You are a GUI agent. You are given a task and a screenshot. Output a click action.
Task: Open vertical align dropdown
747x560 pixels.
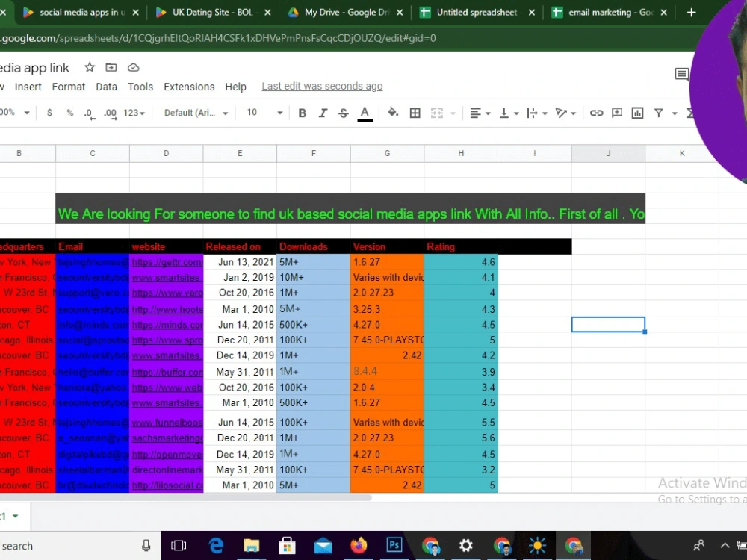(508, 113)
